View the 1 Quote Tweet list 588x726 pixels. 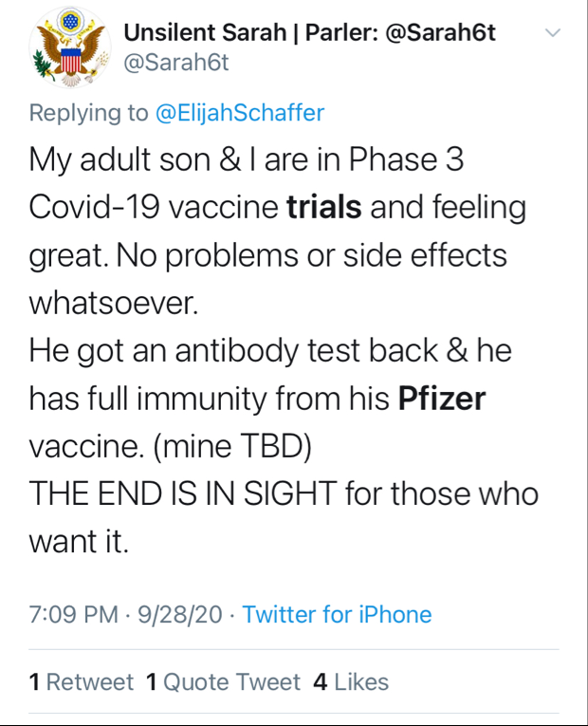pyautogui.click(x=223, y=681)
